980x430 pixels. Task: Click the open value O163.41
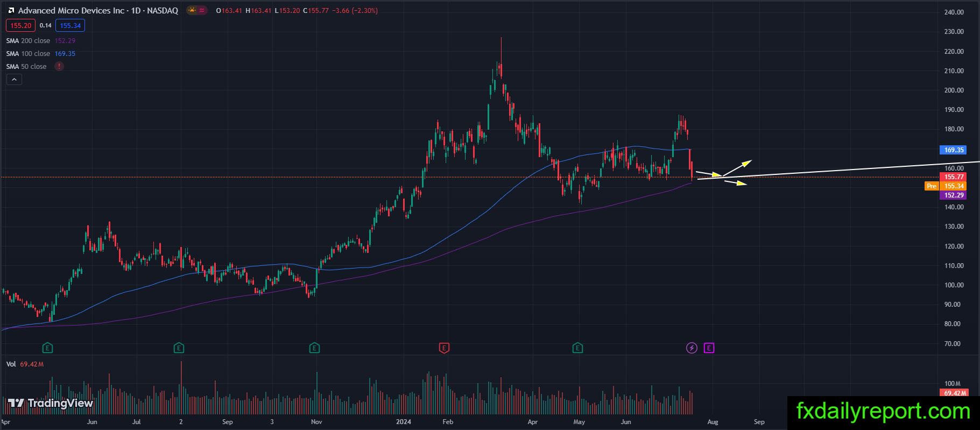tap(229, 10)
